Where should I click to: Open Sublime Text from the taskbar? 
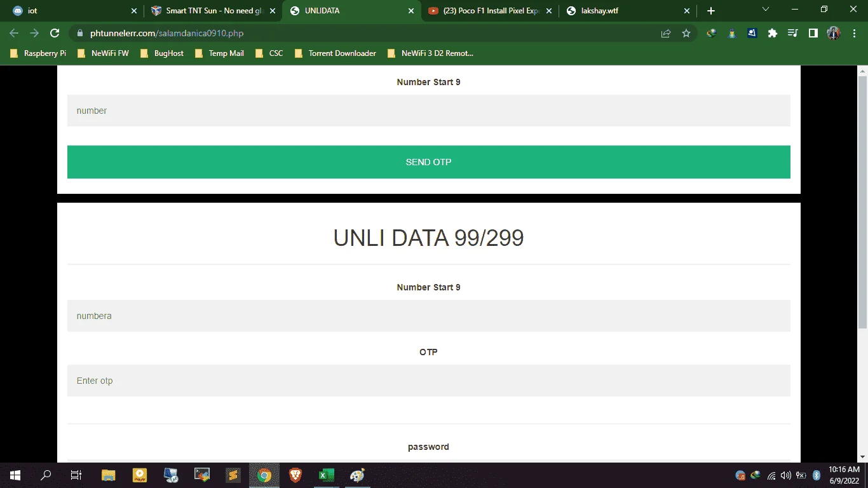point(233,475)
